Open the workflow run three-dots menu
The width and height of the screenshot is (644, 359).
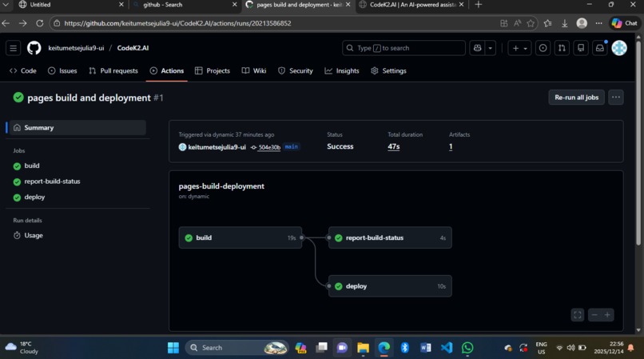tap(616, 98)
